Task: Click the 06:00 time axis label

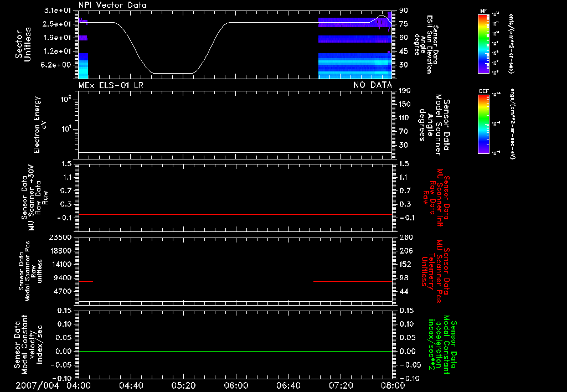Action: [x=236, y=385]
